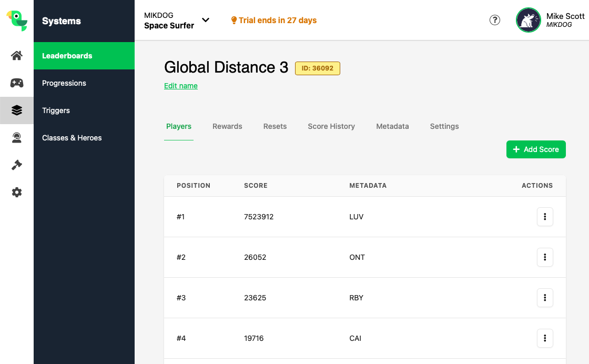
Task: Select the hammer tools icon
Action: coord(16,165)
